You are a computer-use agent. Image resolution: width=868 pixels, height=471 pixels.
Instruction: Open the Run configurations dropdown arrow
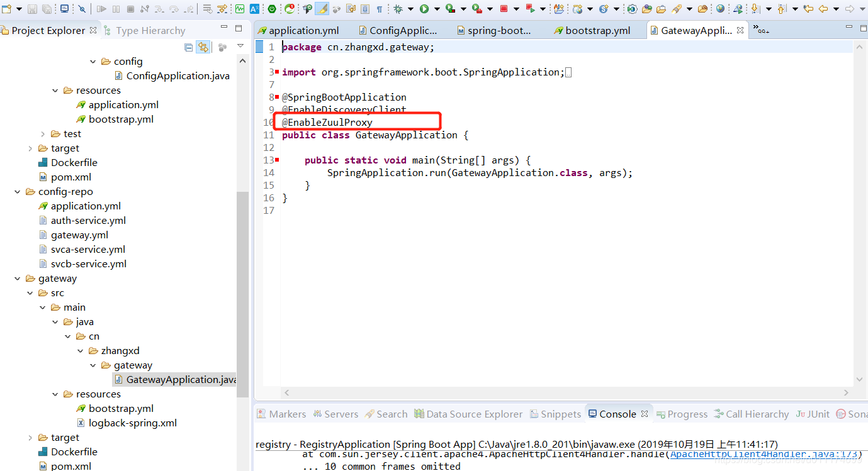click(x=437, y=9)
